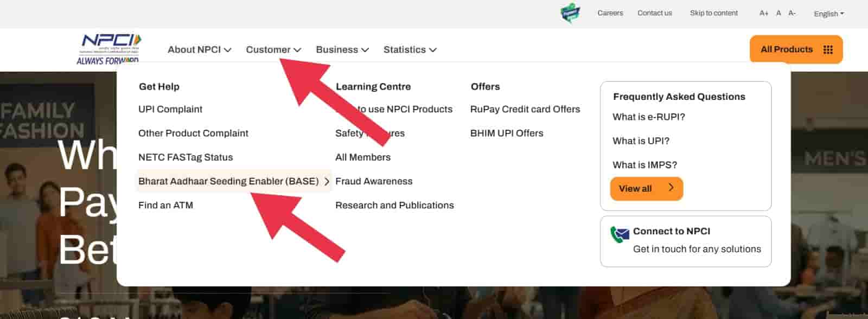Click Skip to content
The height and width of the screenshot is (319, 868).
point(714,13)
